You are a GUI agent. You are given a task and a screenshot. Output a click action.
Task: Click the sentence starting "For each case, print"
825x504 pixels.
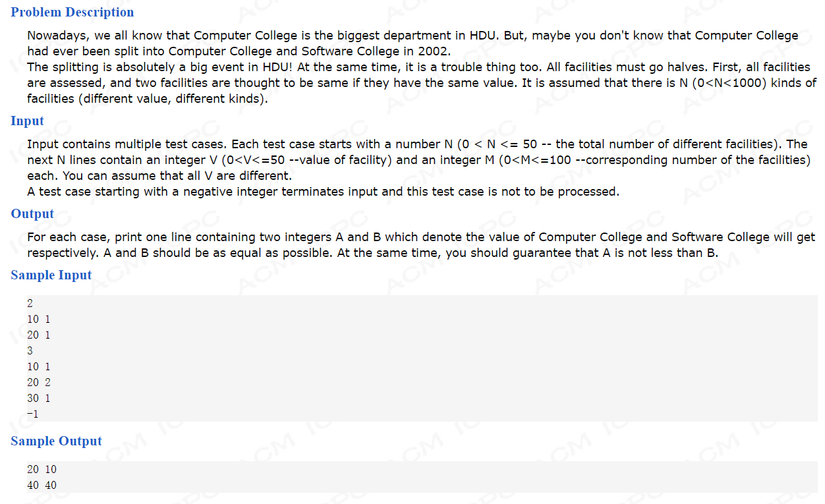tap(421, 245)
